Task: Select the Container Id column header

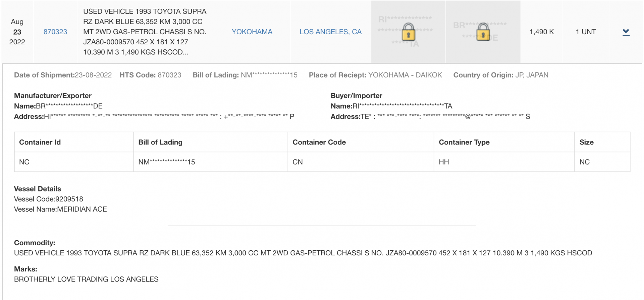Action: [74, 142]
